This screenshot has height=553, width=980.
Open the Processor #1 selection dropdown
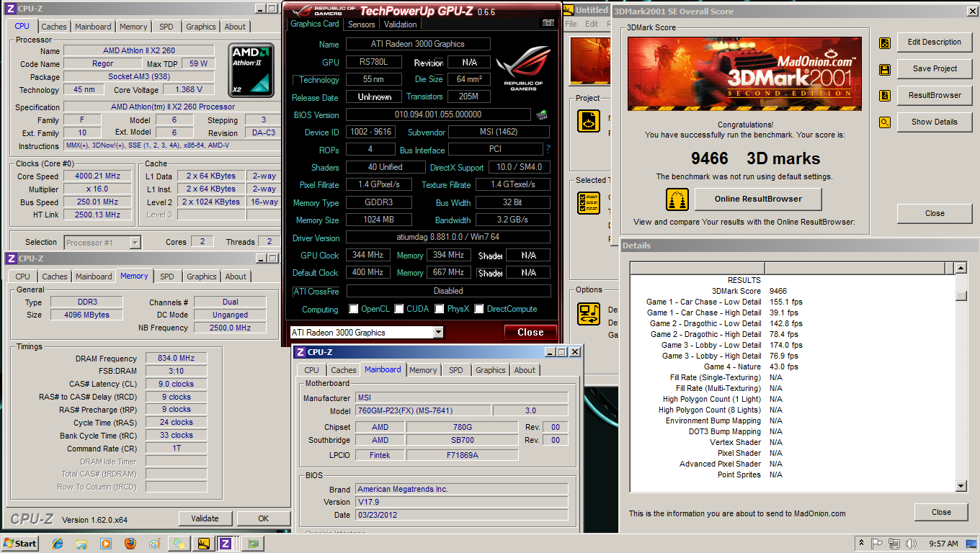[135, 243]
